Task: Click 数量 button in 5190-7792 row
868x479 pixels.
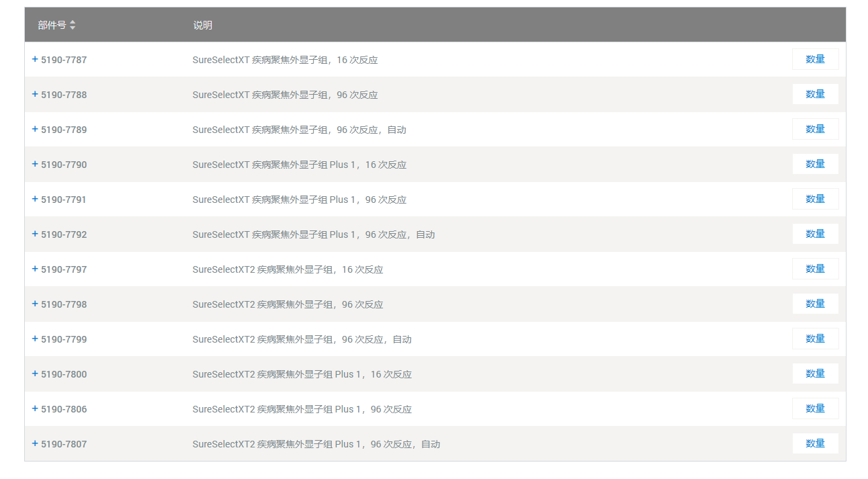Action: pos(815,234)
